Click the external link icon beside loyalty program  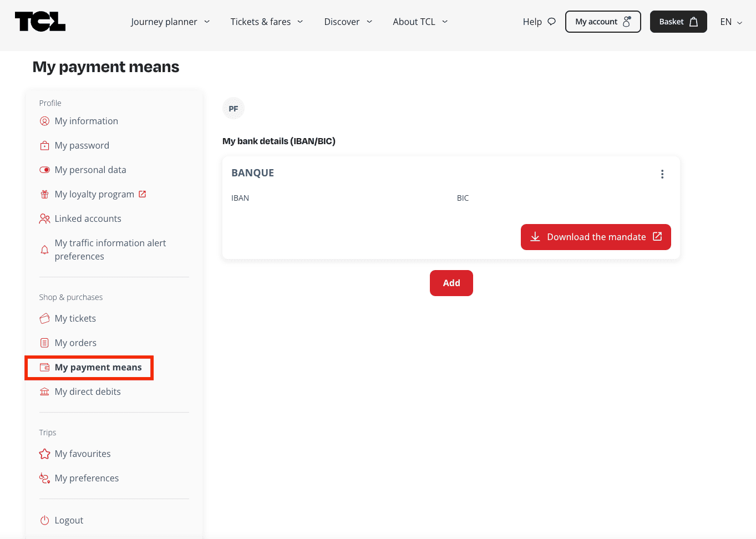point(143,194)
